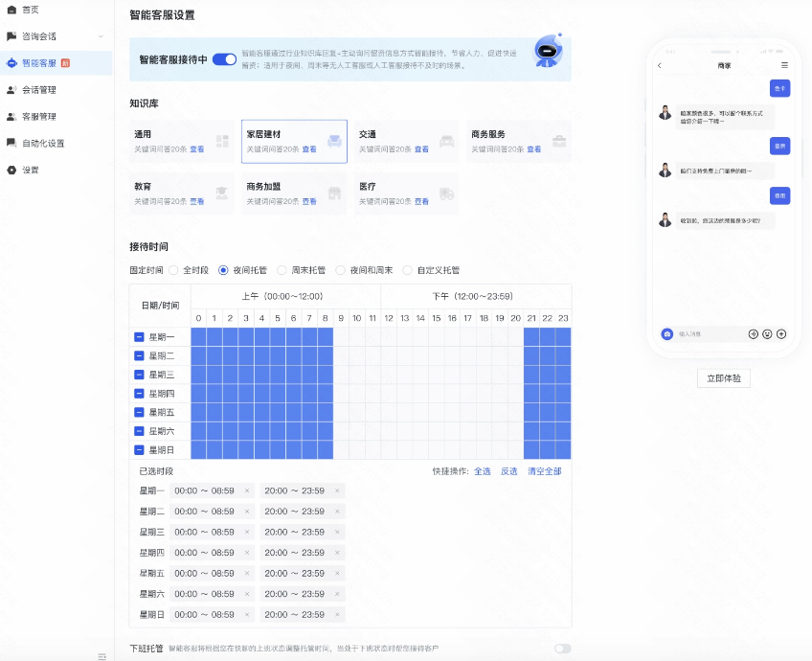Screen dimensions: 812x661
Task: Toggle the 星期三 row checkbox
Action: [x=139, y=375]
